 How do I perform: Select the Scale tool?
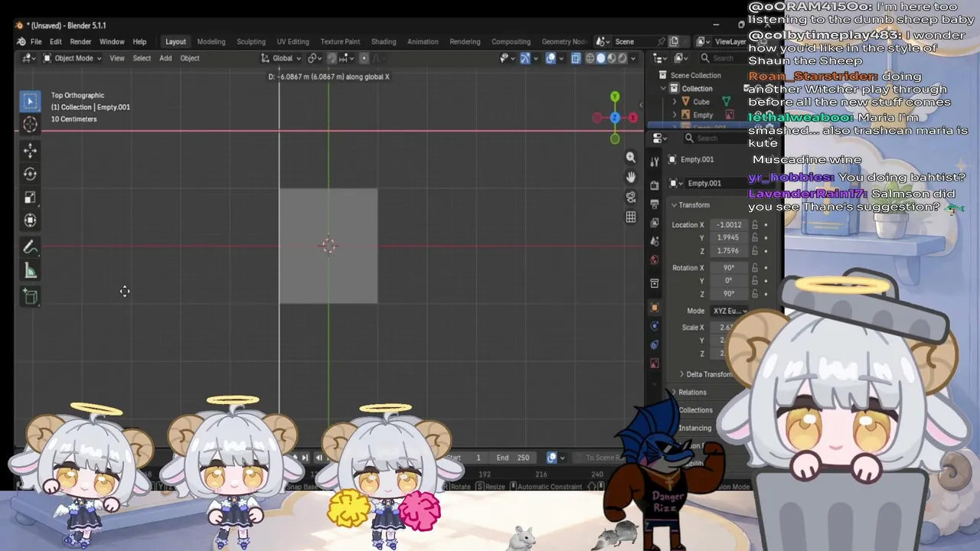(x=30, y=197)
